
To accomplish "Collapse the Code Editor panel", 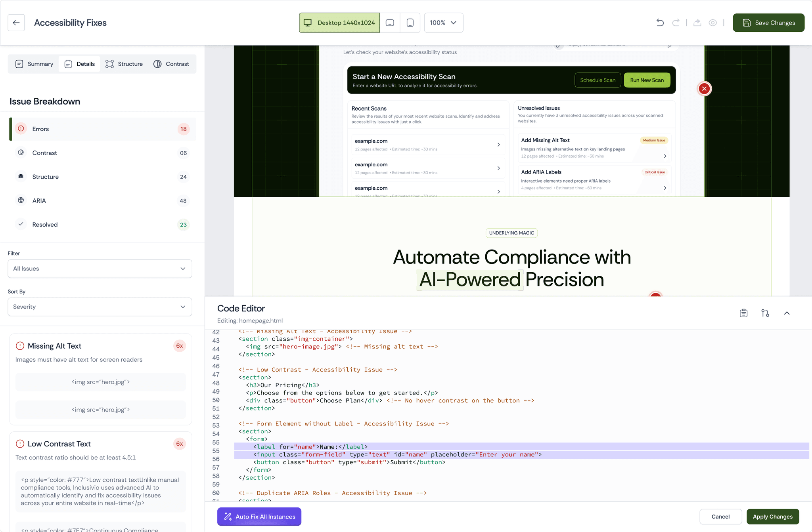I will coord(787,313).
